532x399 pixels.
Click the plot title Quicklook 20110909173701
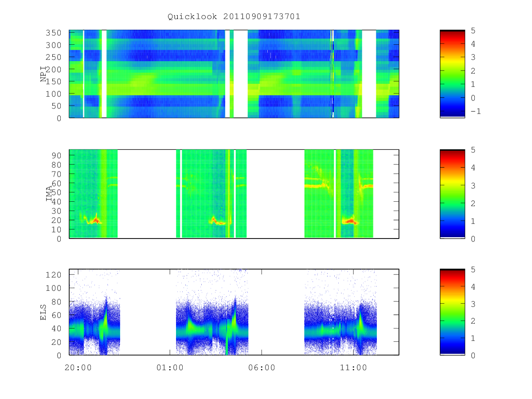point(234,16)
